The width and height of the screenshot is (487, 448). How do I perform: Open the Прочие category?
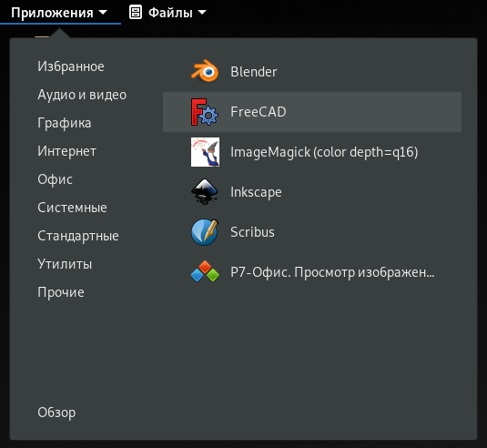click(x=61, y=292)
